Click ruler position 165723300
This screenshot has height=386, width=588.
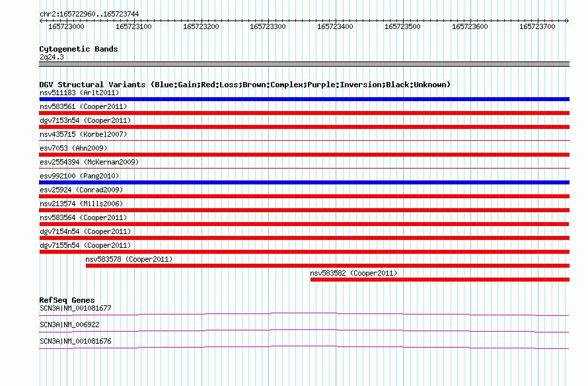click(268, 26)
